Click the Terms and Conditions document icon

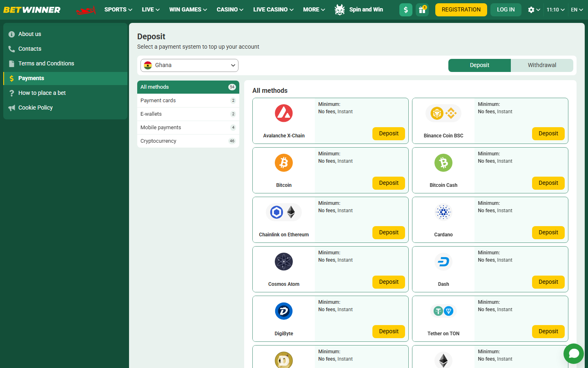(11, 64)
